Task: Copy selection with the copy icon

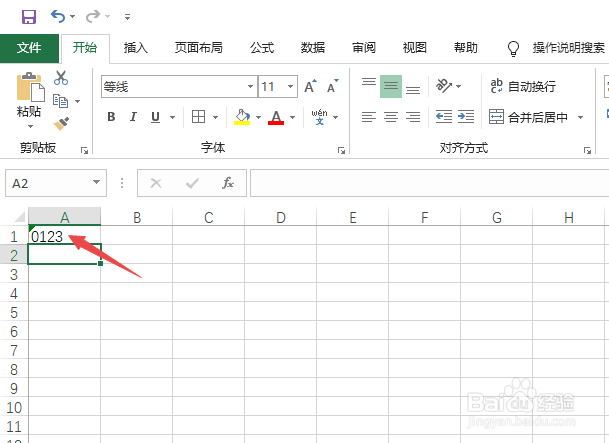Action: pos(60,101)
